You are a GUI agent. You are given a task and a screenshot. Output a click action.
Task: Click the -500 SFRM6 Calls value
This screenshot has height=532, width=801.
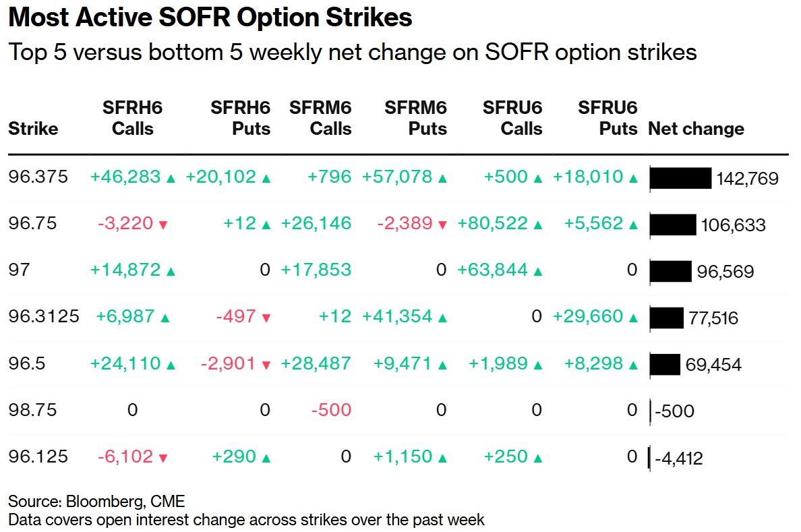point(331,410)
